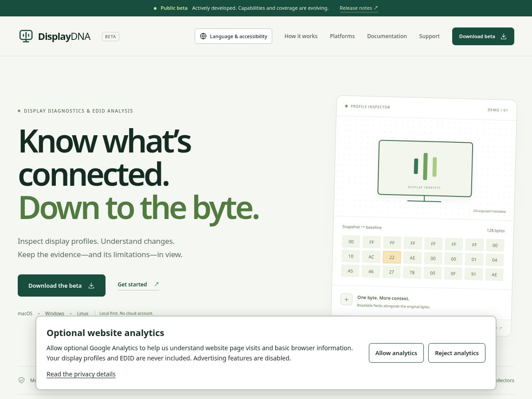The image size is (532, 399).
Task: Go to Platforms in the navigation
Action: point(342,36)
